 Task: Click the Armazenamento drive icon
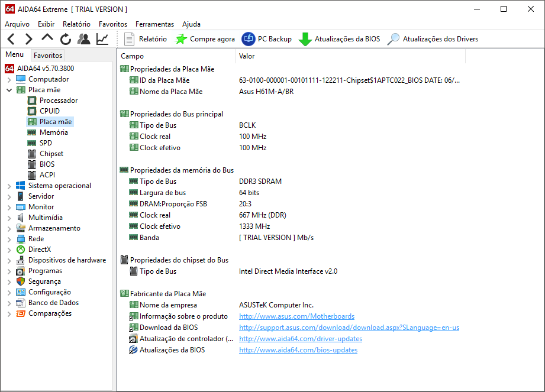tap(21, 228)
